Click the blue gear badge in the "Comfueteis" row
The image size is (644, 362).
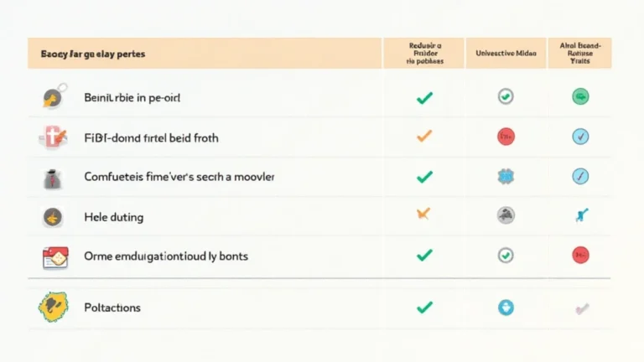pos(506,177)
